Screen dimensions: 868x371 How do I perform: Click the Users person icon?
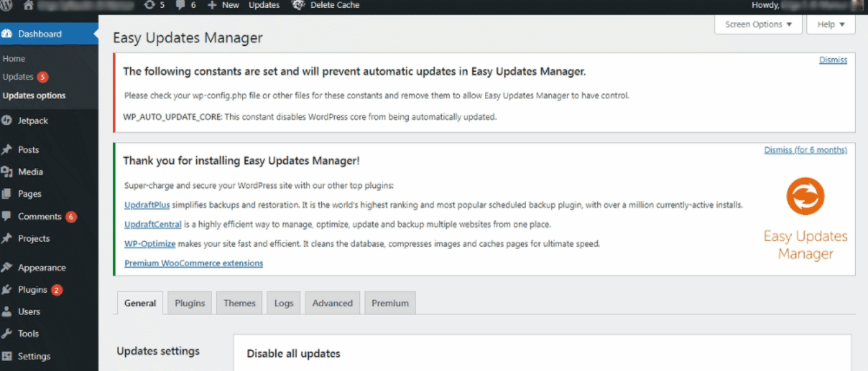point(7,312)
